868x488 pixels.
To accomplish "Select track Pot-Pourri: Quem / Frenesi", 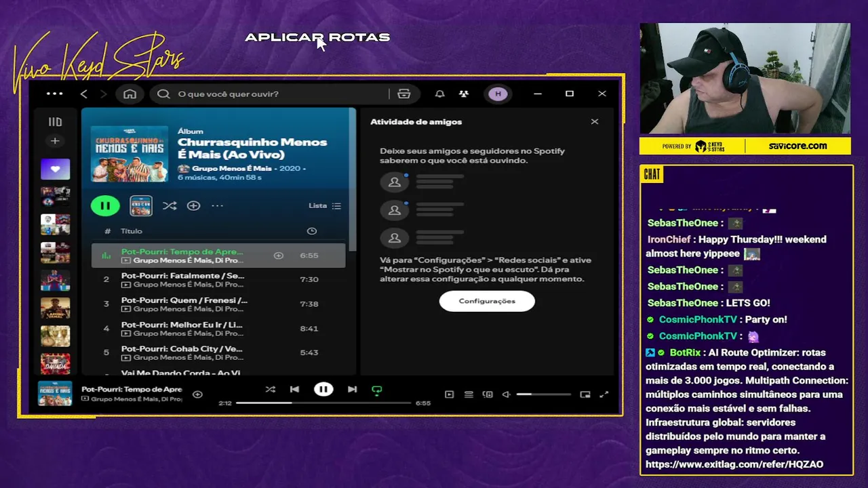I will [218, 304].
